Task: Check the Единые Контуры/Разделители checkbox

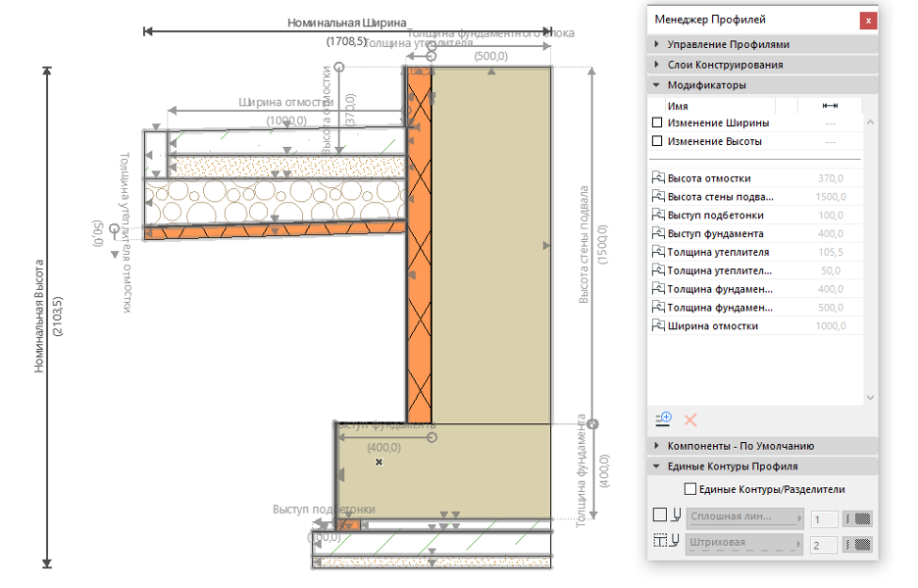Action: click(690, 489)
